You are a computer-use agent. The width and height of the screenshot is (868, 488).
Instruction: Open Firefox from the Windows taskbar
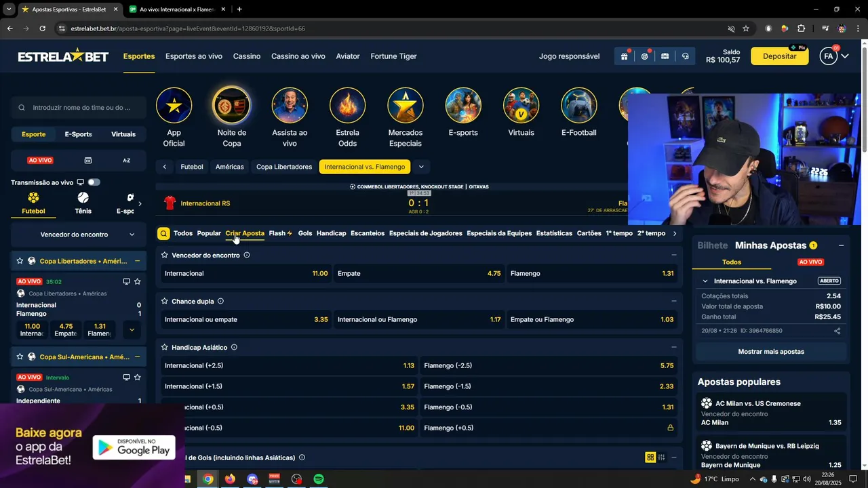click(230, 479)
